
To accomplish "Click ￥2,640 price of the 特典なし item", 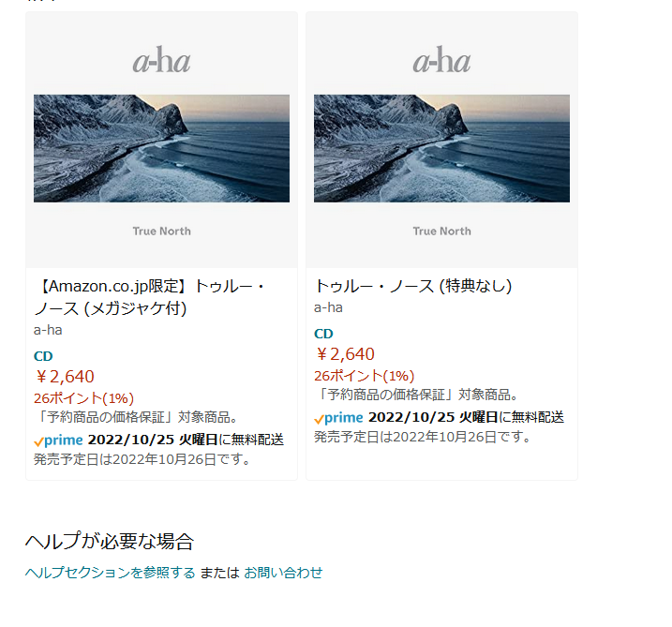I will tap(345, 354).
